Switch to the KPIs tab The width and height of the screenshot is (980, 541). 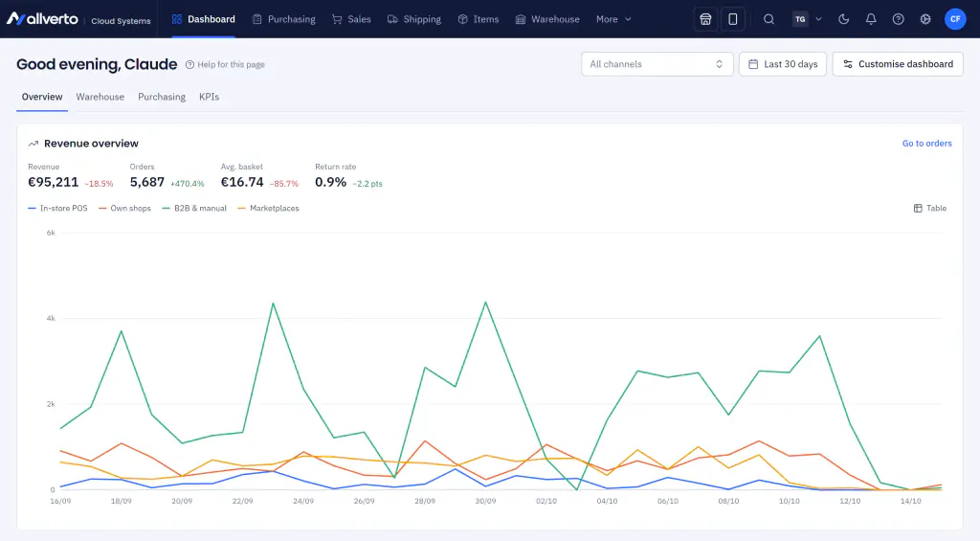click(209, 97)
